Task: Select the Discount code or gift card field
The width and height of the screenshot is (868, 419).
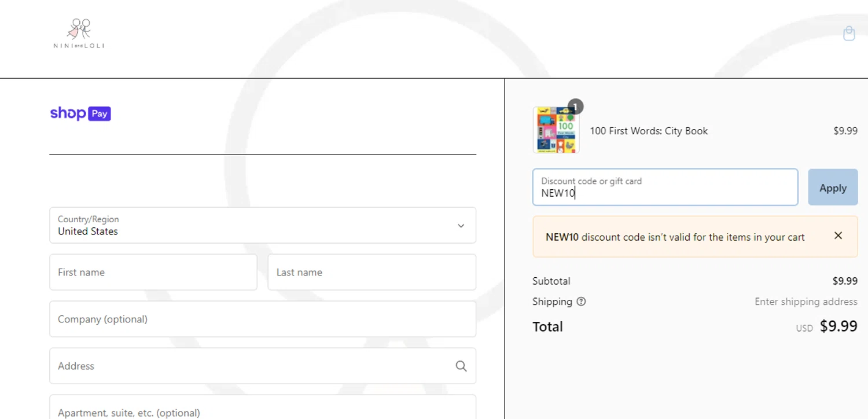Action: pos(665,187)
